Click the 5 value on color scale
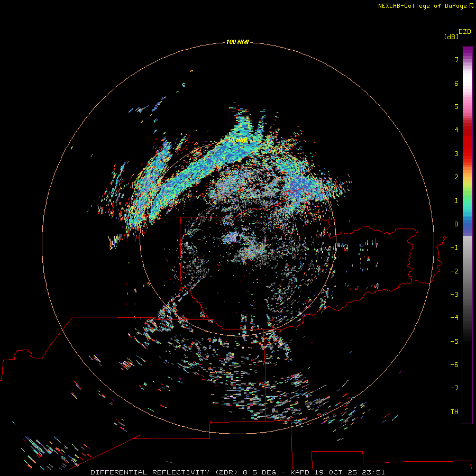This screenshot has width=476, height=476. pyautogui.click(x=456, y=106)
